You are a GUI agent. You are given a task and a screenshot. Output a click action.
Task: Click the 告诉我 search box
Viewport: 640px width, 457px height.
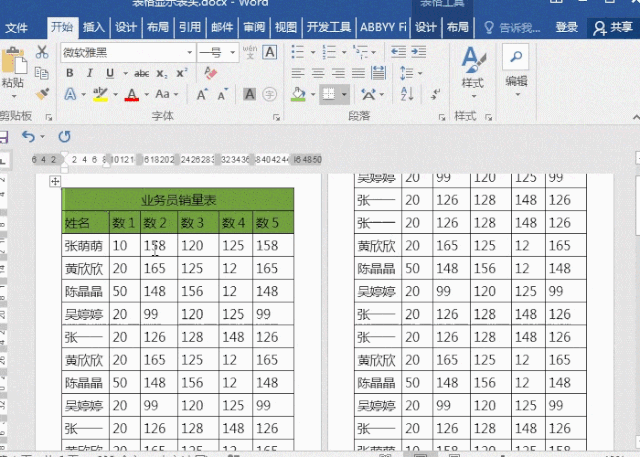point(512,27)
